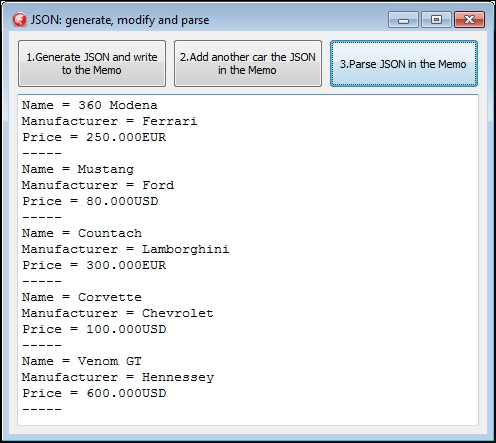Viewport: 496px width, 443px height.
Task: Click Parse JSON in the Memo button
Action: tap(404, 64)
